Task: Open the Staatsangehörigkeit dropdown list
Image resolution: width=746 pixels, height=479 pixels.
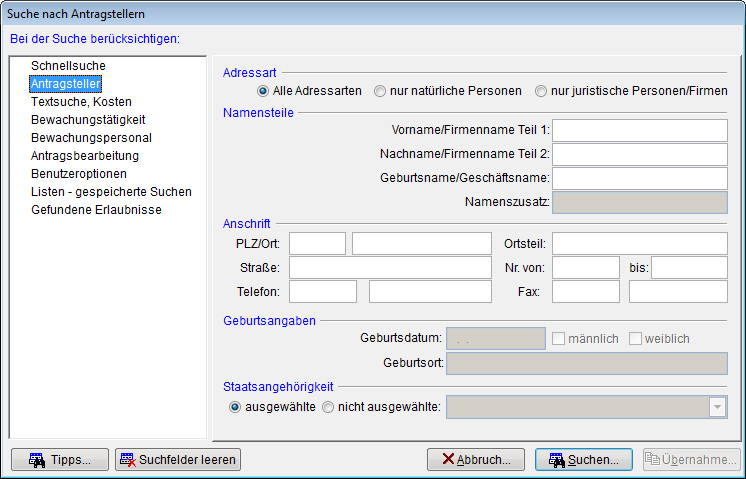Action: [x=716, y=407]
